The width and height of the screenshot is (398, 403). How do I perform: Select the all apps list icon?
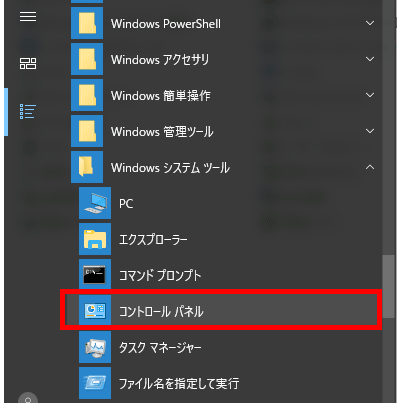click(x=28, y=111)
